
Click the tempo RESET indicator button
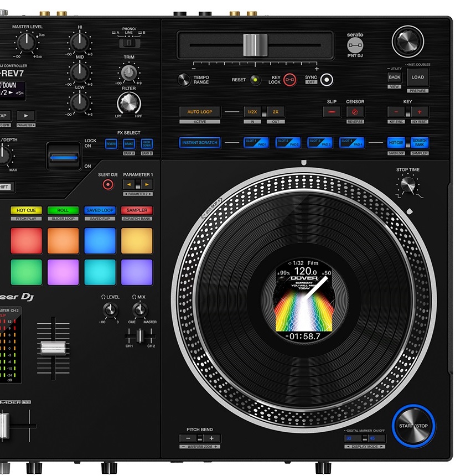pos(255,80)
